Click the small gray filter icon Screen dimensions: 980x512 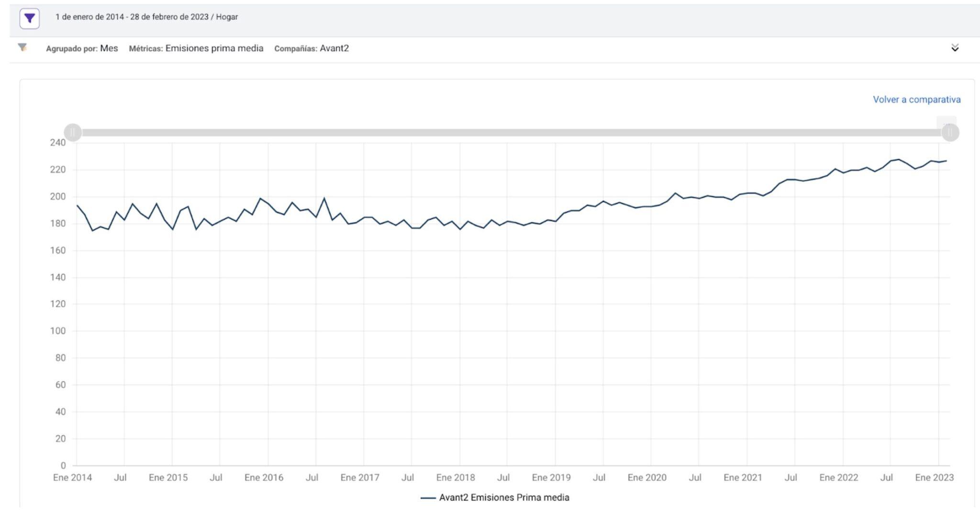point(22,47)
